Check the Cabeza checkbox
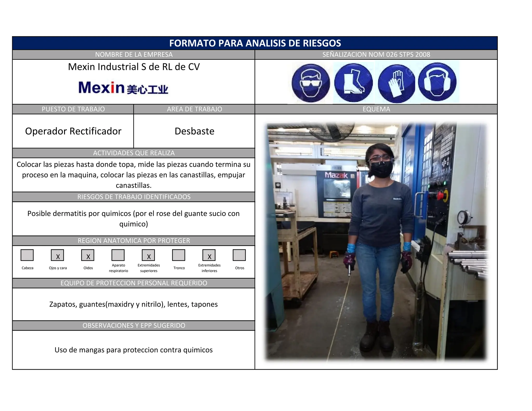 coord(27,255)
